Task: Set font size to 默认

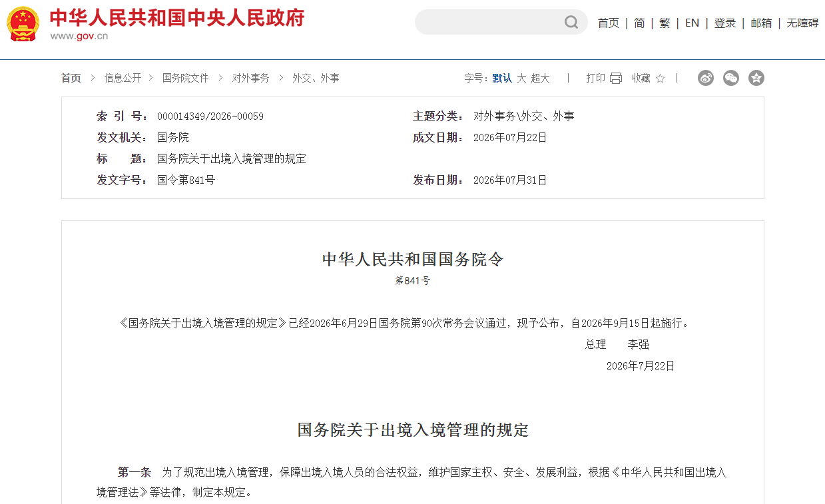Action: click(502, 78)
